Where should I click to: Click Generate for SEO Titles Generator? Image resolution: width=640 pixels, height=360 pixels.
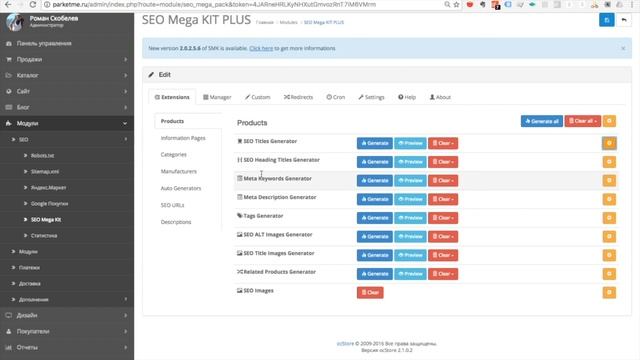point(375,143)
